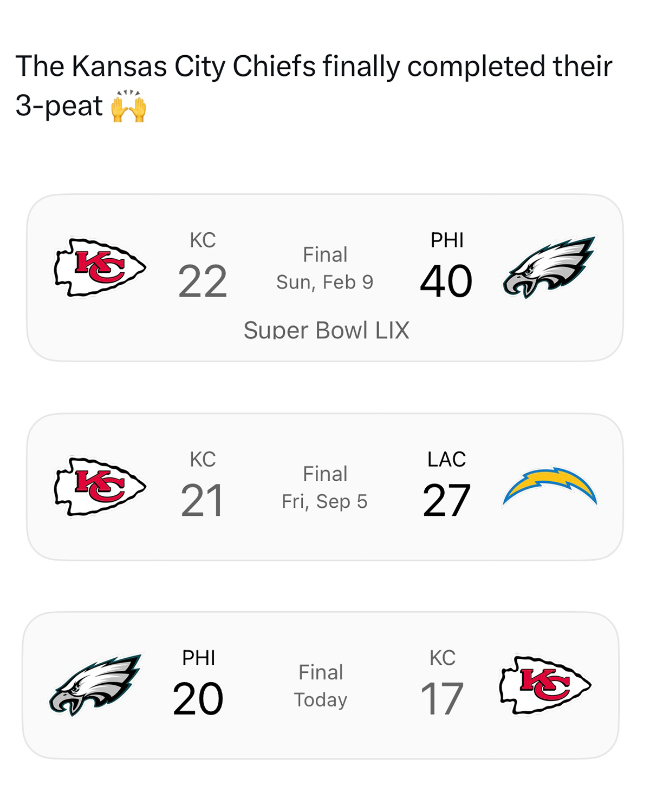Select the Chiefs' score of 21

[x=203, y=501]
